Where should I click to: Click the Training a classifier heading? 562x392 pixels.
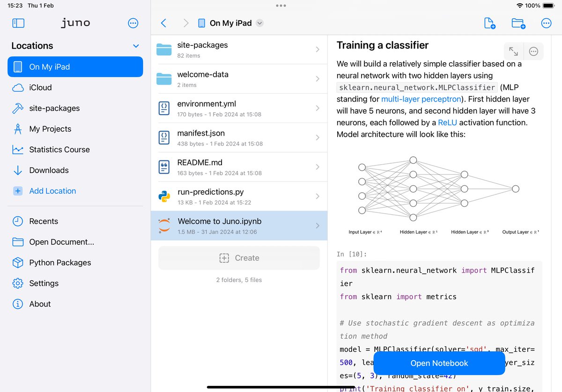click(x=383, y=45)
